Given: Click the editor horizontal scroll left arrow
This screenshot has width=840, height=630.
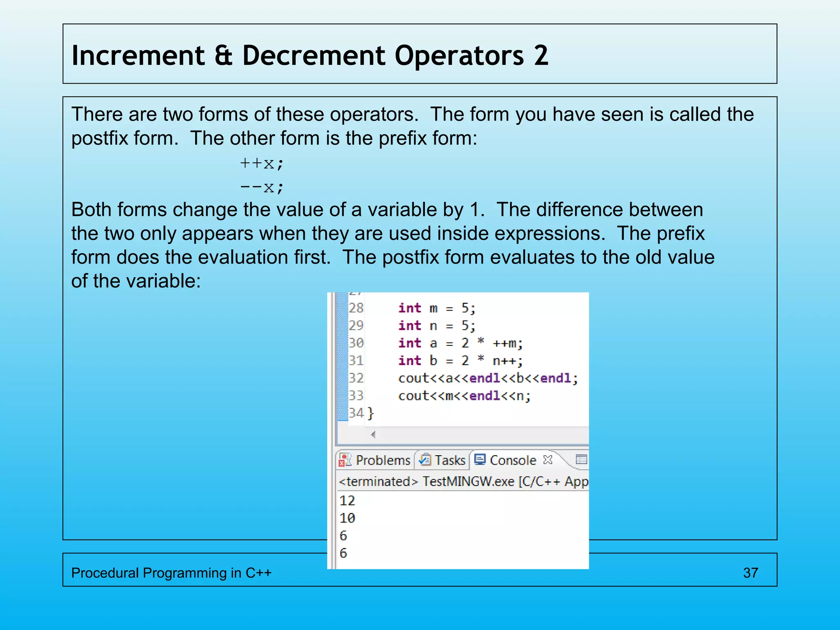Looking at the screenshot, I should (x=373, y=434).
